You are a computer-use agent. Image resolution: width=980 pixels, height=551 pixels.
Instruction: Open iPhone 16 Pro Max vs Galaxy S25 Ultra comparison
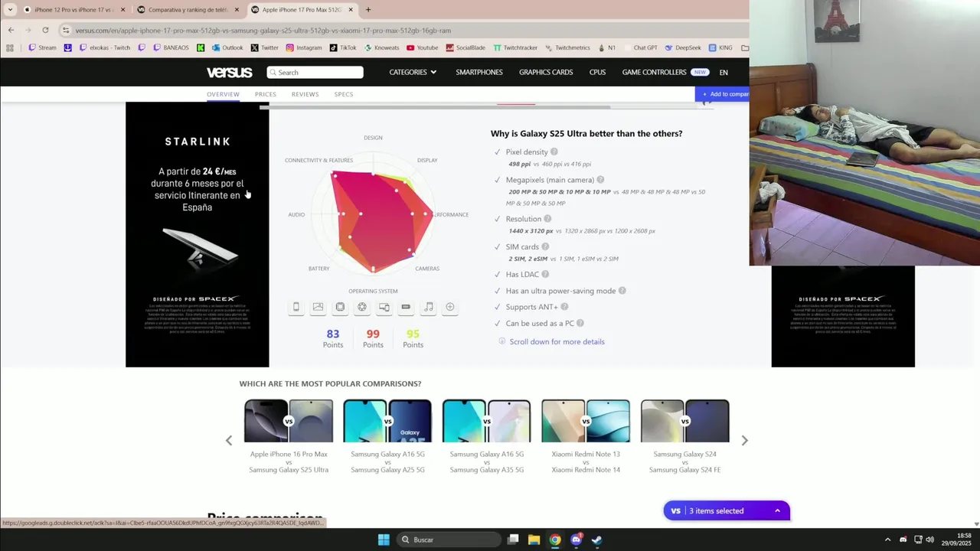(289, 436)
